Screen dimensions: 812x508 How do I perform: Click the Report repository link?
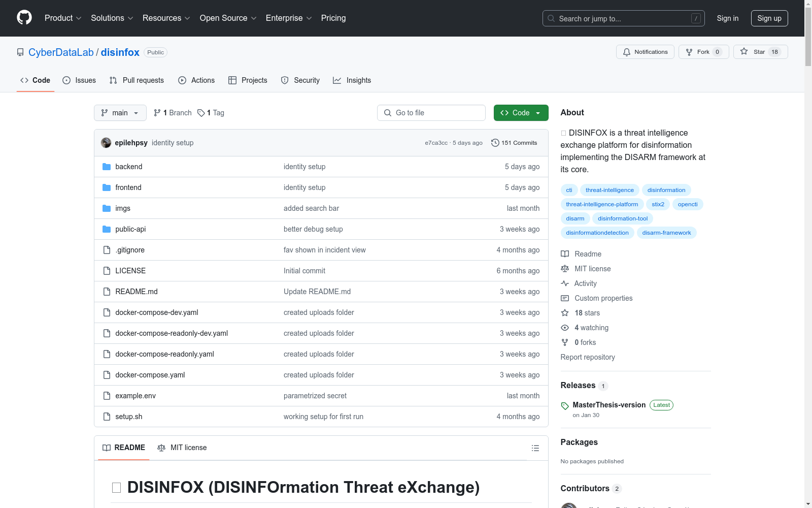coord(588,357)
